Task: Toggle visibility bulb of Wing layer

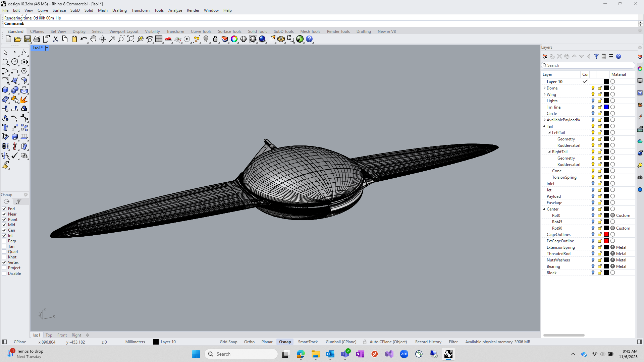Action: [593, 95]
